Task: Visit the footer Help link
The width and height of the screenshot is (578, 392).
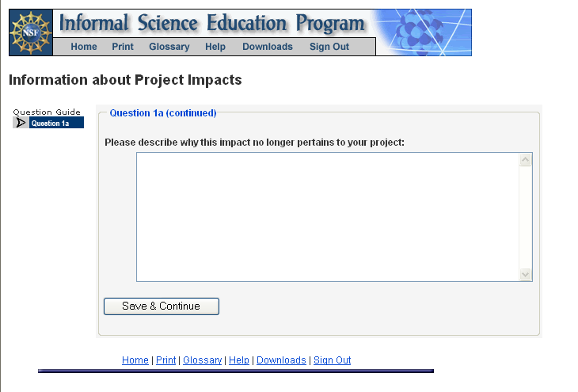Action: coord(239,360)
